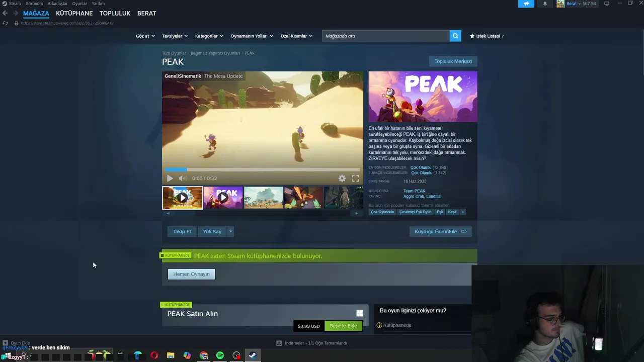
Task: Open the Oyunlar menu
Action: coord(79,4)
